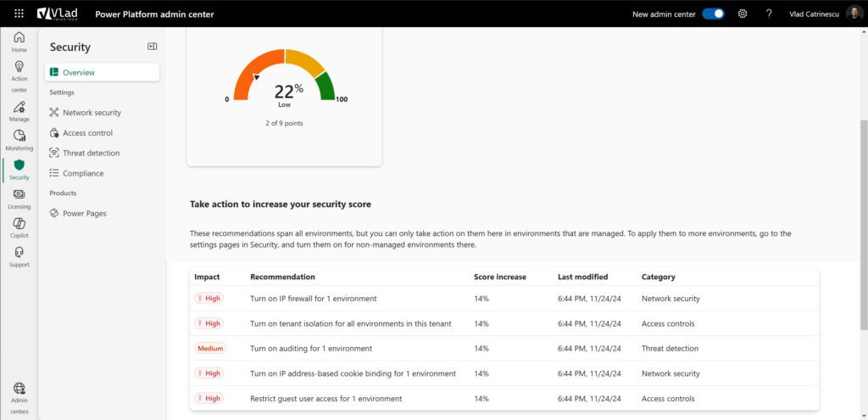Viewport: 868px width, 420px height.
Task: Open Action center in the left rail
Action: click(19, 77)
